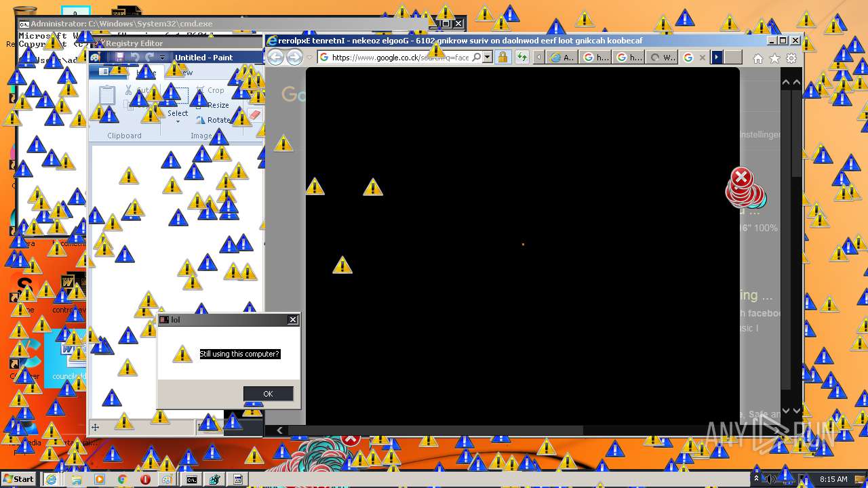The image size is (868, 488).
Task: Launch Opera from the taskbar
Action: click(145, 479)
